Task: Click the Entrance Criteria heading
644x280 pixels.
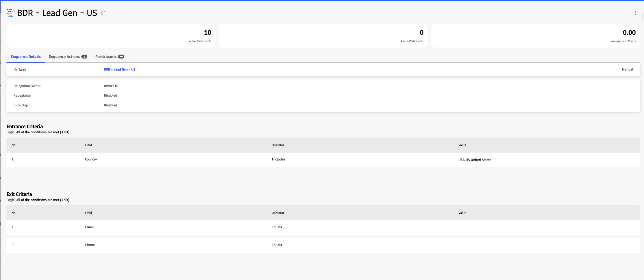Action: tap(25, 127)
